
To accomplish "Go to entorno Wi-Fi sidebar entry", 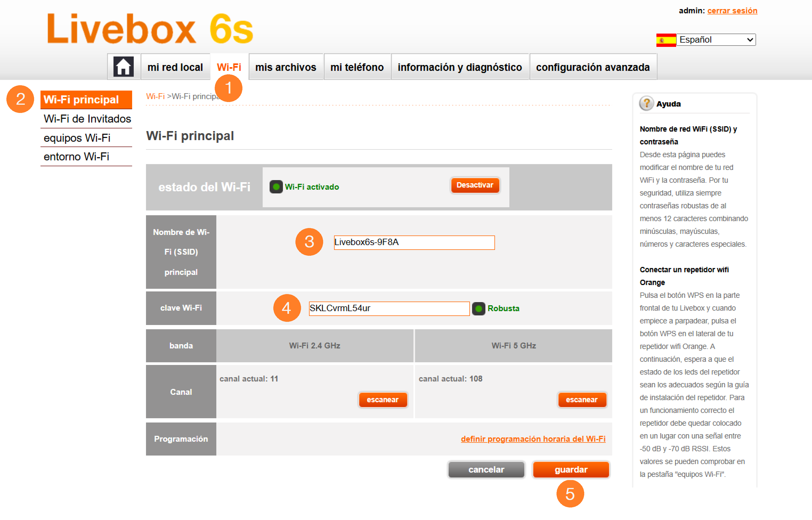I will coord(76,157).
